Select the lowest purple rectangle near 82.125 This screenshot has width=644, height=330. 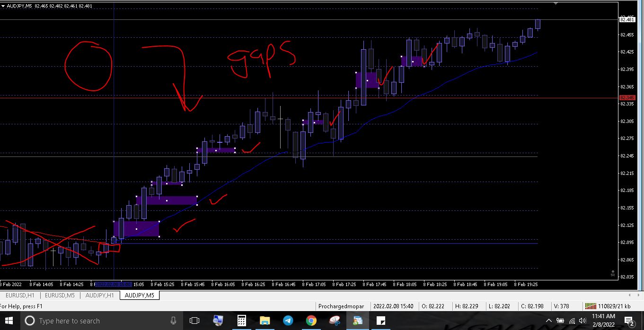(136, 229)
